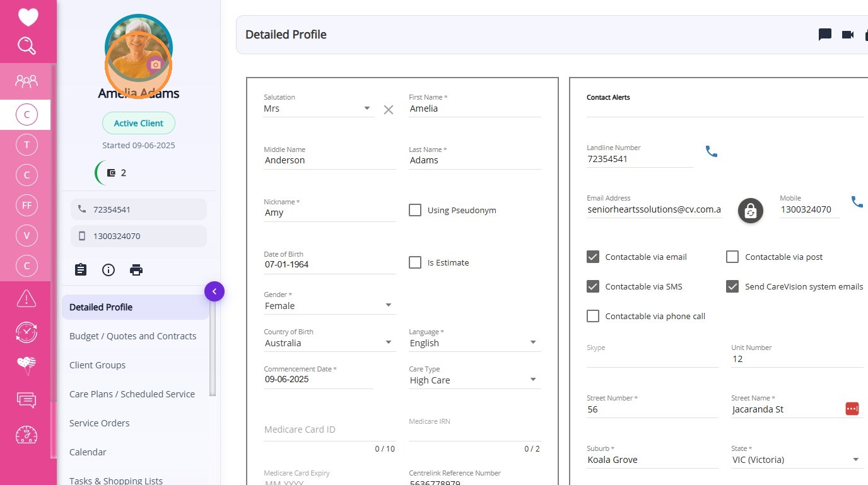Screen dimensions: 868x485
Task: Uncheck Contactable via email
Action: [x=593, y=257]
